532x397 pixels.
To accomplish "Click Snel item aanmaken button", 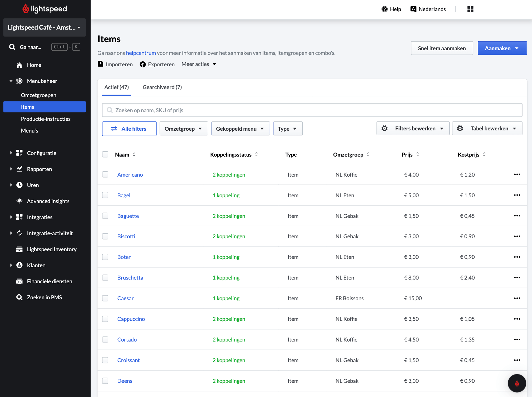I will pos(442,48).
